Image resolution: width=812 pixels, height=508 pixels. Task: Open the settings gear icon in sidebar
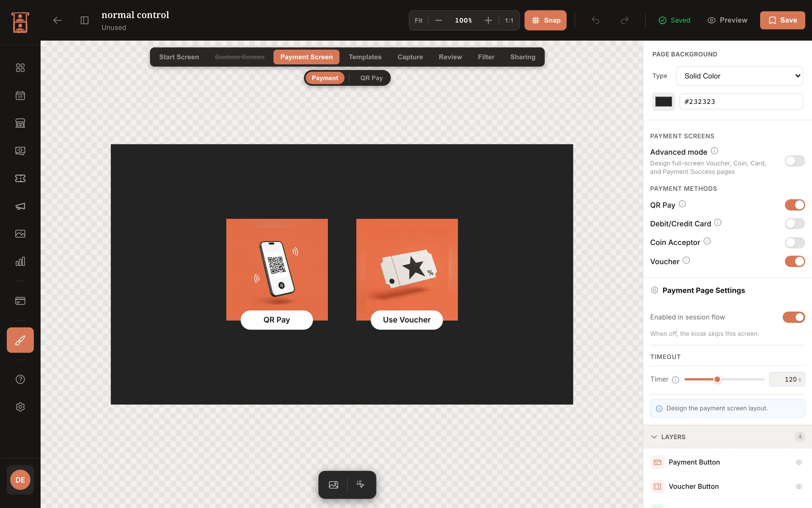pyautogui.click(x=20, y=407)
